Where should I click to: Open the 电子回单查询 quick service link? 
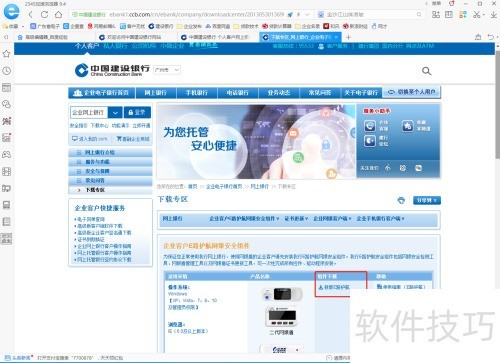pyautogui.click(x=90, y=219)
